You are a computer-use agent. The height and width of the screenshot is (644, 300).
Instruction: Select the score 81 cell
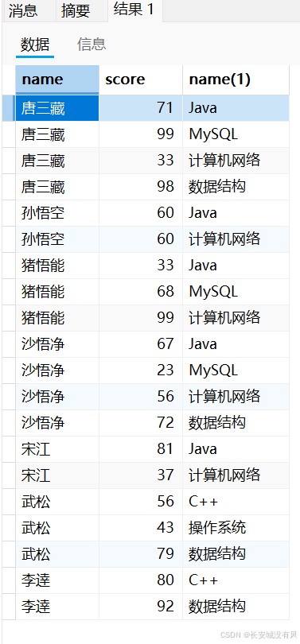(x=141, y=450)
